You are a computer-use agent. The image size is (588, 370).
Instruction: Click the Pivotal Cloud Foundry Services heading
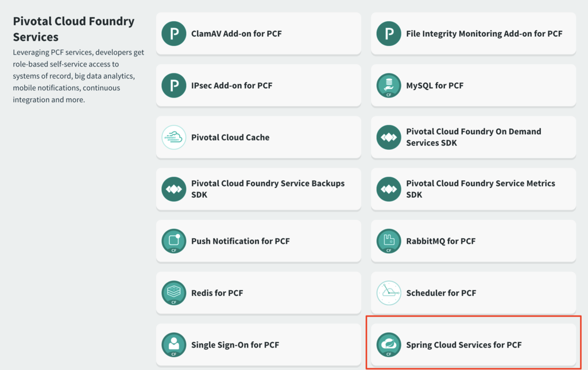click(x=73, y=29)
